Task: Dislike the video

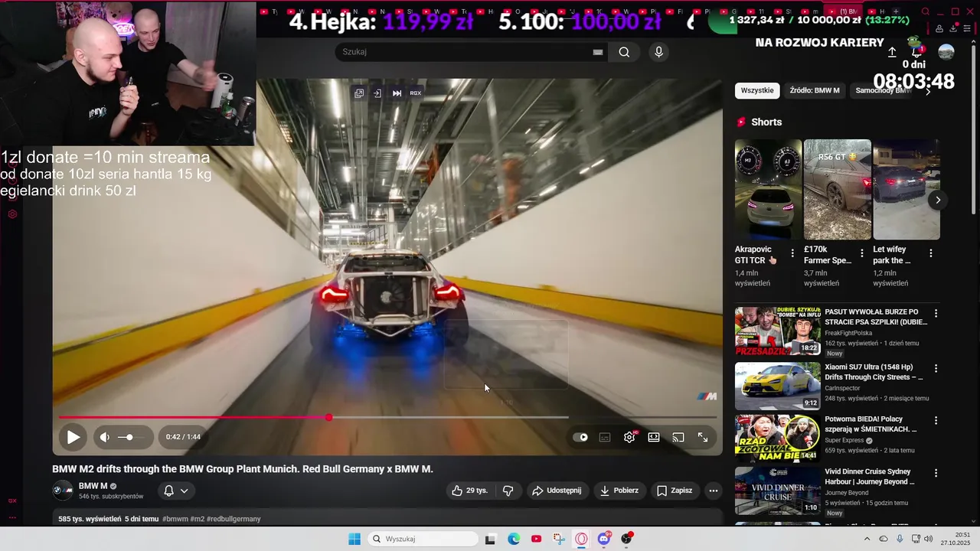Action: 508,491
